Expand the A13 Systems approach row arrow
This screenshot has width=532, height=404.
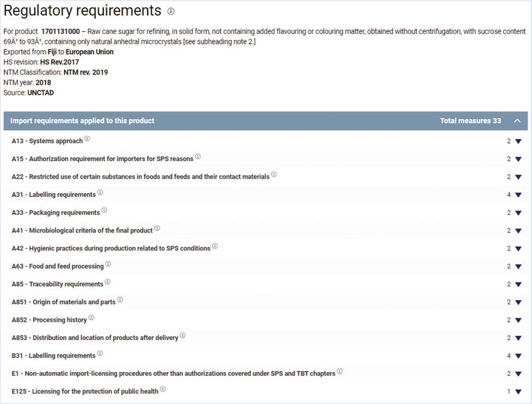pos(518,141)
